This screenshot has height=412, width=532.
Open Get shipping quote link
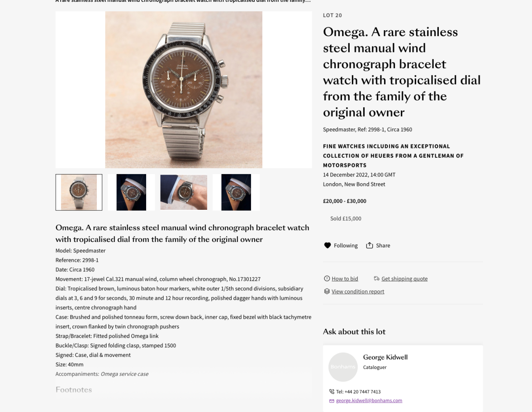pos(404,279)
